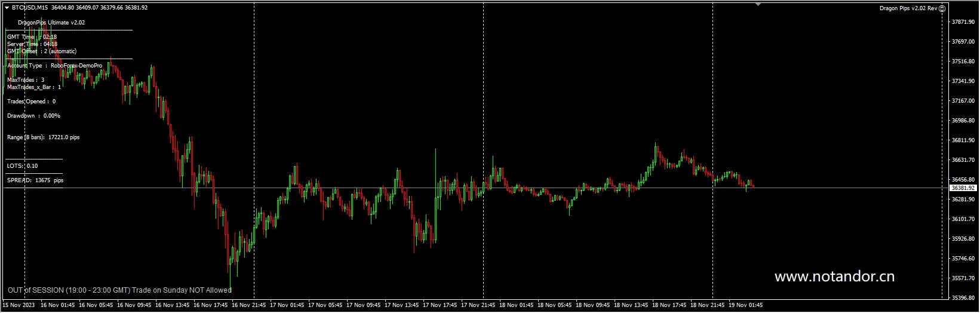Click price scale value 37871.90

(x=964, y=22)
